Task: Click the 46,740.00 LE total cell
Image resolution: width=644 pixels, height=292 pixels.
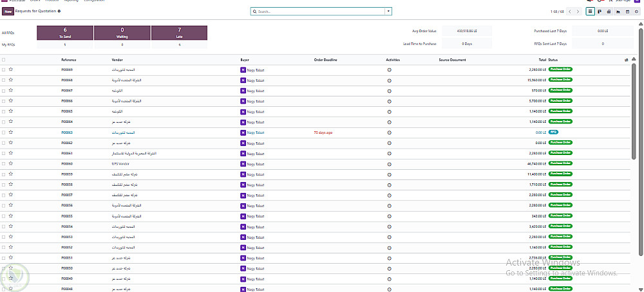Action: click(x=537, y=163)
